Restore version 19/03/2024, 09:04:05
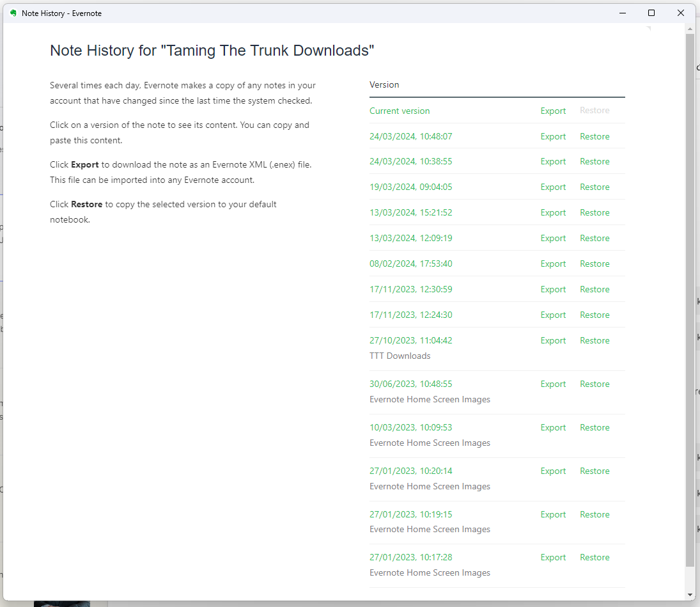 click(594, 187)
